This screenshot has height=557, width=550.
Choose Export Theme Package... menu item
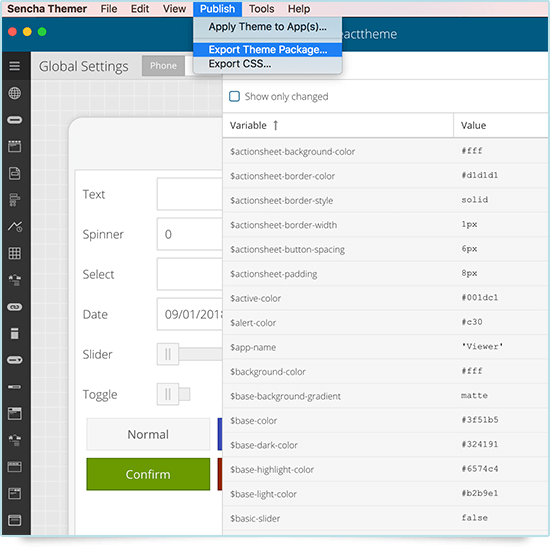tap(268, 49)
